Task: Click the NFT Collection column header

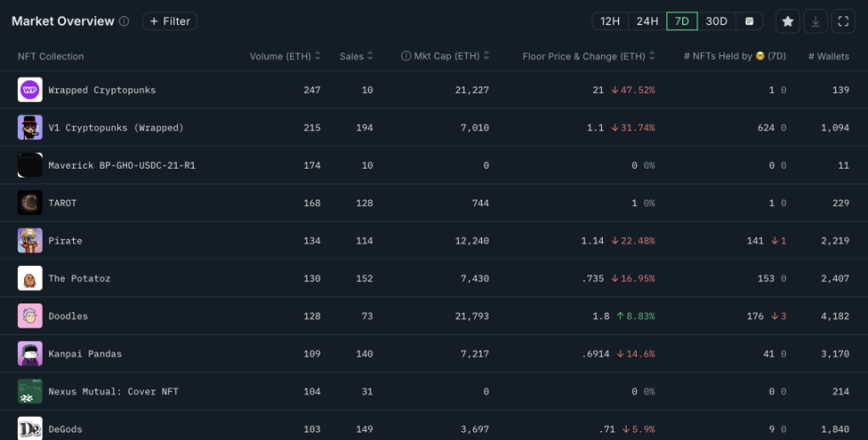Action: [x=51, y=56]
